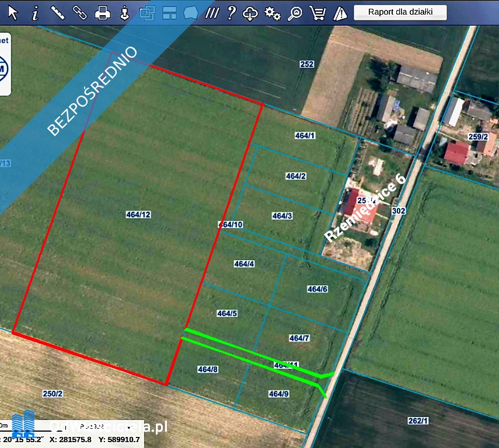Click the Raport dla działki button
The height and width of the screenshot is (448, 499).
point(400,12)
